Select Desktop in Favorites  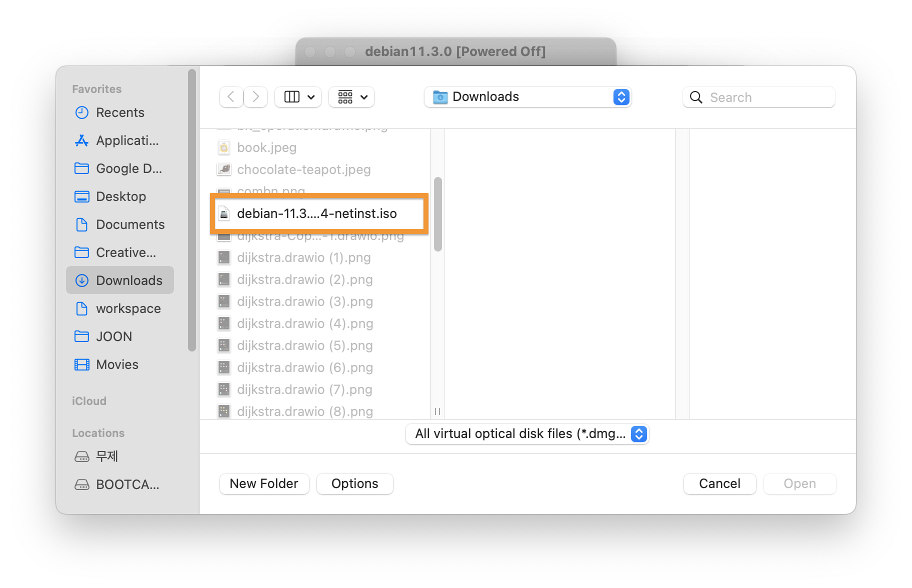[x=120, y=196]
